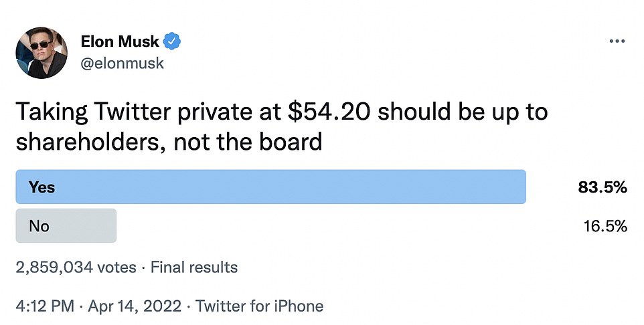Click the 2,859,034 votes count
The height and width of the screenshot is (325, 644).
click(76, 268)
